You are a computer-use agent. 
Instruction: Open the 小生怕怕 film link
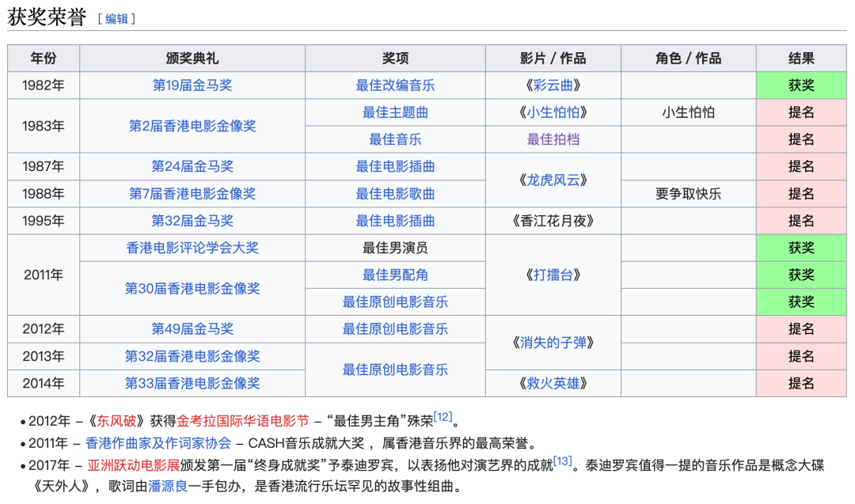553,112
